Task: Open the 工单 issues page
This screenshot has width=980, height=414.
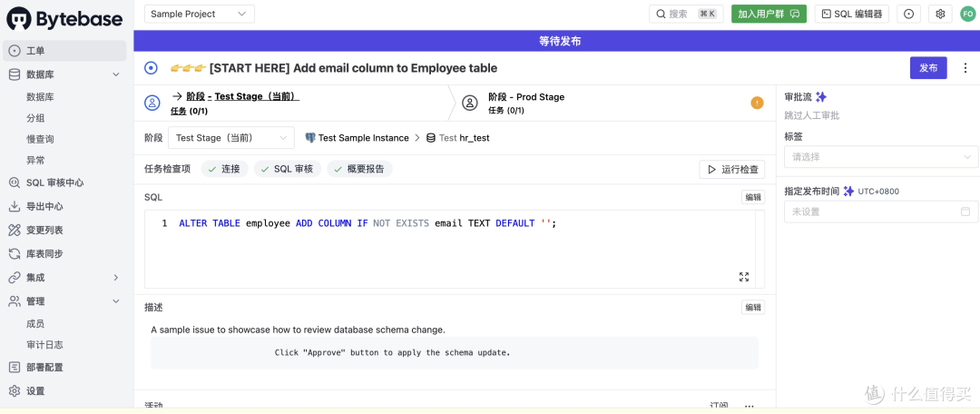Action: tap(64, 51)
